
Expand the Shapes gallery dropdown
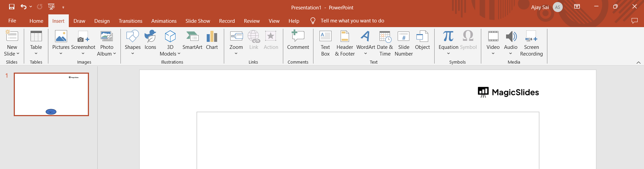(x=133, y=54)
